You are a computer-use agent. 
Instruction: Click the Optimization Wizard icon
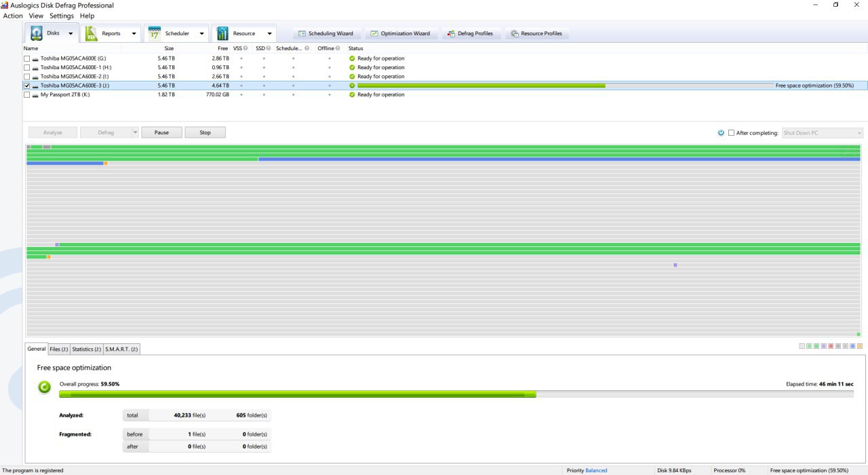click(x=374, y=33)
